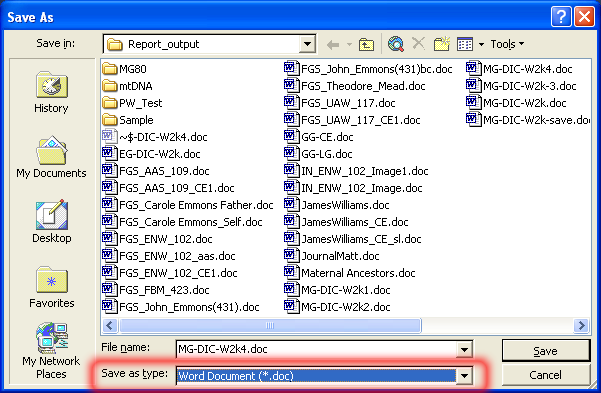The image size is (601, 393).
Task: Select FGS_Carole Emmons_Self.doc
Action: (x=182, y=222)
